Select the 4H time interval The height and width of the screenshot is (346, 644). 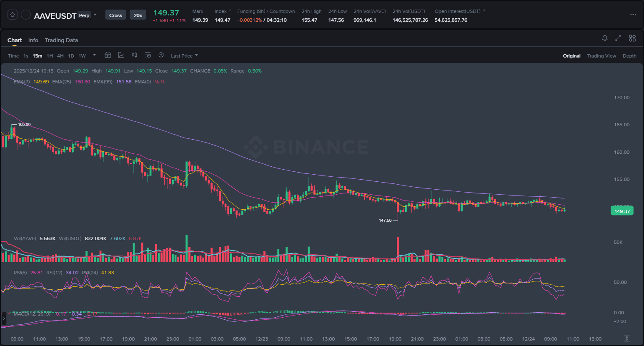point(60,56)
